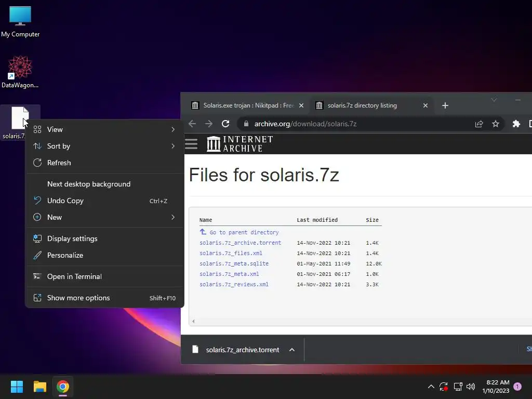Reload the archive.org page

click(x=225, y=124)
